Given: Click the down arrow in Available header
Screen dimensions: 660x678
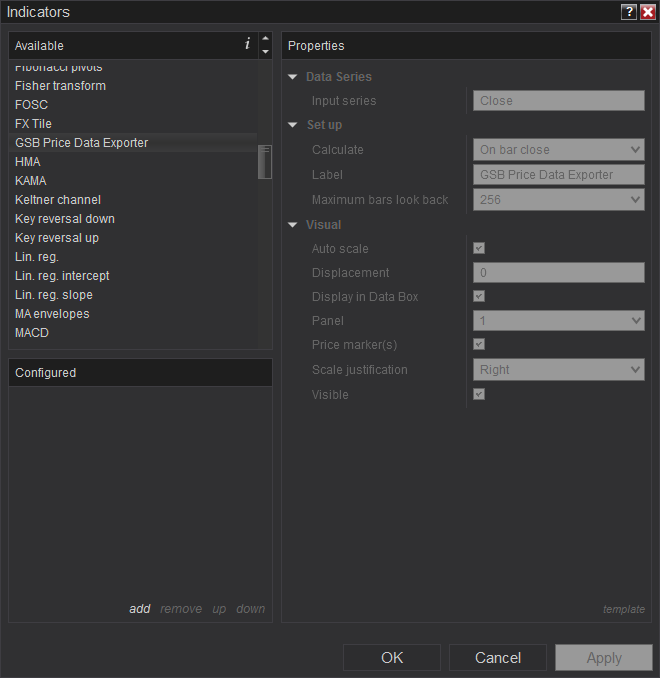Looking at the screenshot, I should click(x=265, y=52).
